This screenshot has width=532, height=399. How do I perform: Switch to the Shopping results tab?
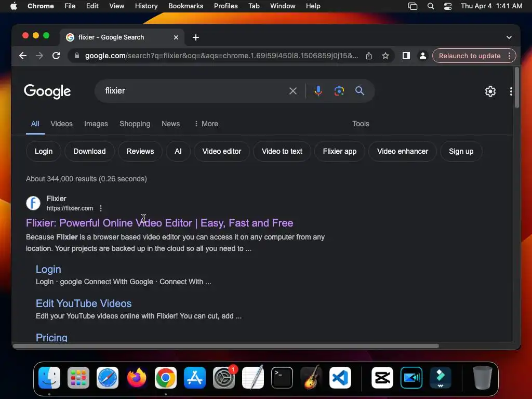point(135,124)
